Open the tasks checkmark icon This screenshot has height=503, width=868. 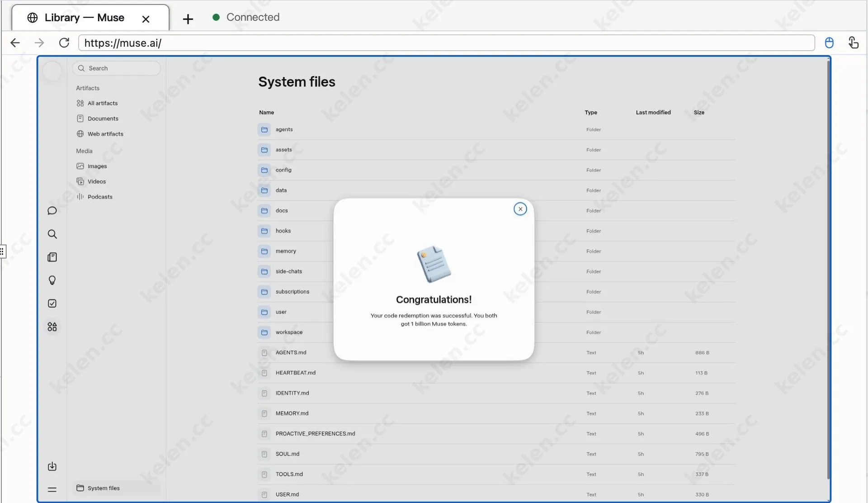[x=52, y=304]
